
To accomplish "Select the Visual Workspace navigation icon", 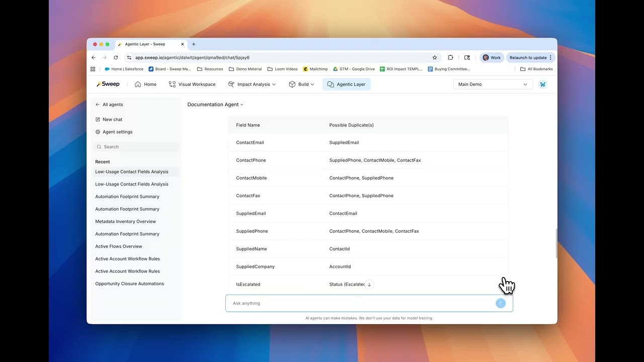I will [x=171, y=84].
